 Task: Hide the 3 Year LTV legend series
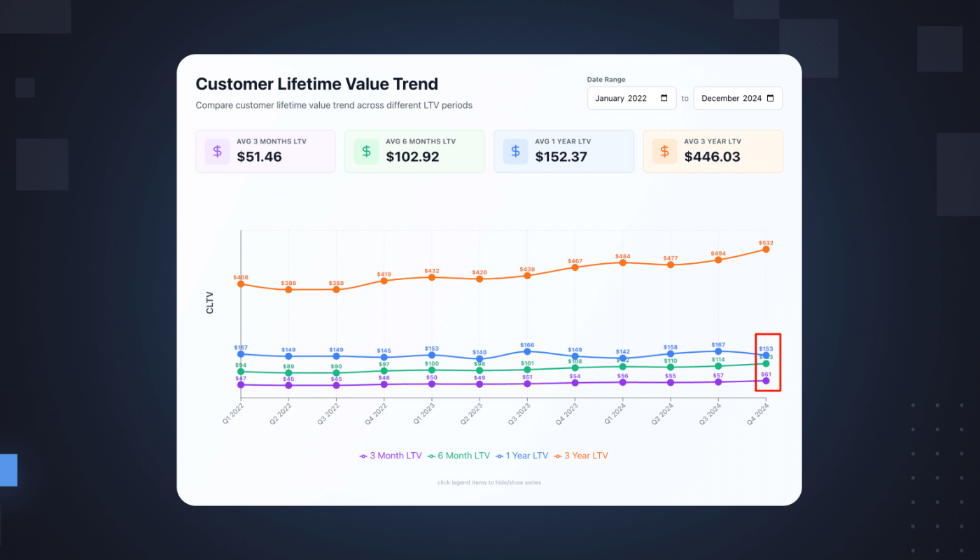[581, 456]
